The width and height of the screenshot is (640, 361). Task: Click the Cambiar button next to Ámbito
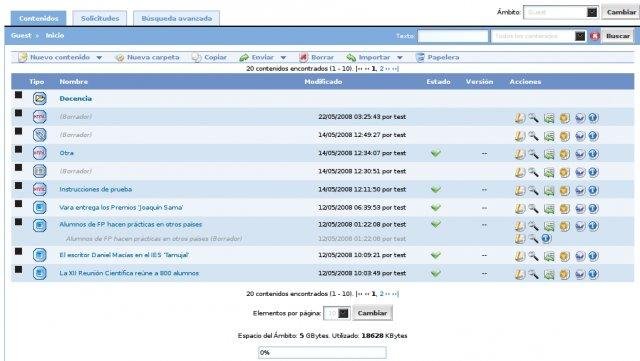coord(621,12)
